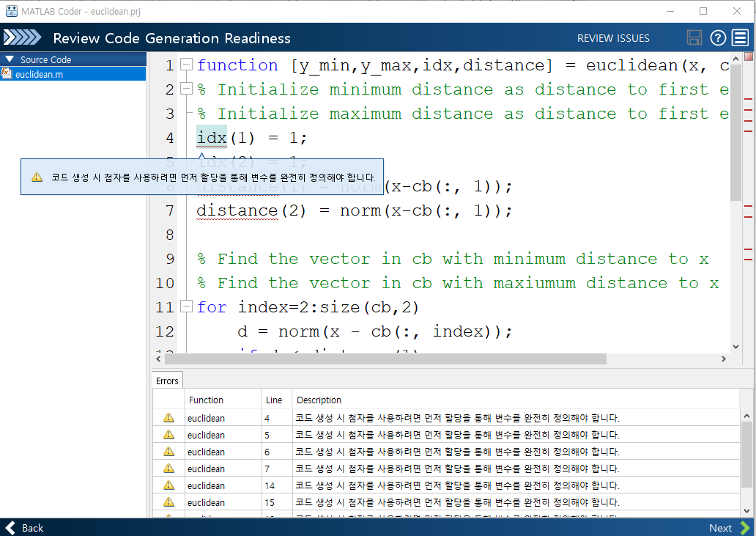Collapse the function block at line 1
756x536 pixels.
click(186, 65)
